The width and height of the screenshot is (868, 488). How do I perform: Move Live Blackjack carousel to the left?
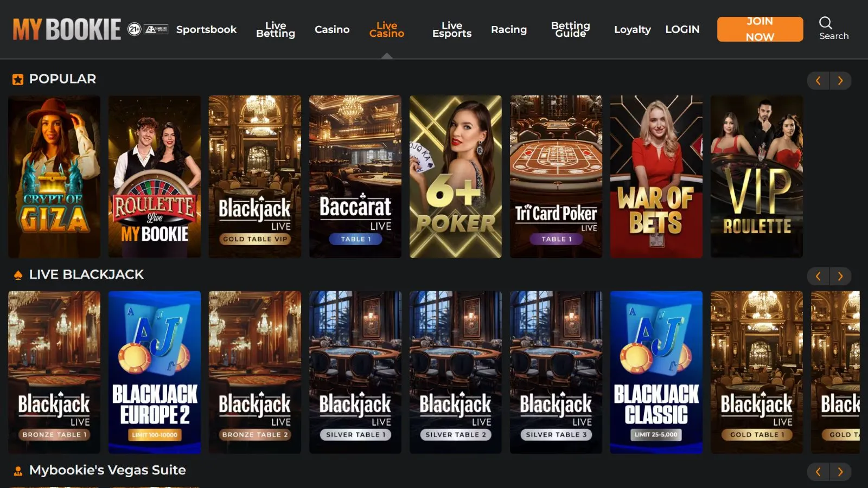tap(818, 277)
